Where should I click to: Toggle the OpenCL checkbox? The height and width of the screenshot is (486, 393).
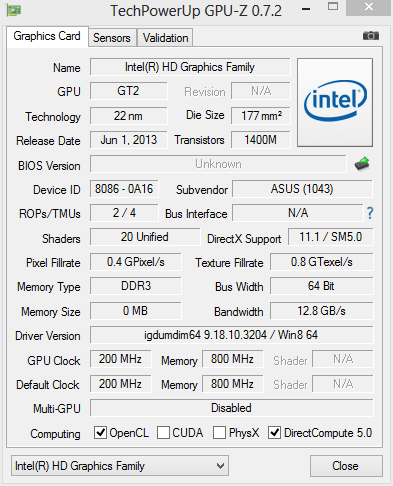(100, 433)
